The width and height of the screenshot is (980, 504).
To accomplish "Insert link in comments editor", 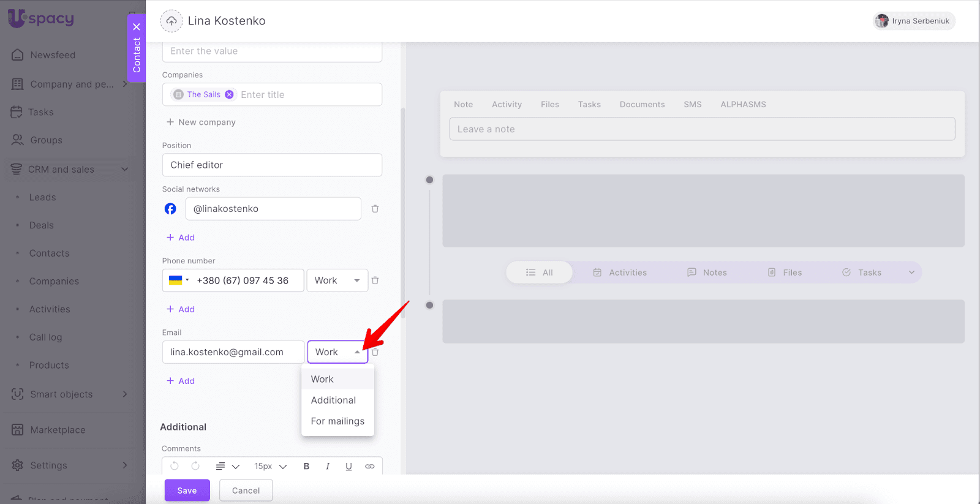I will point(369,466).
